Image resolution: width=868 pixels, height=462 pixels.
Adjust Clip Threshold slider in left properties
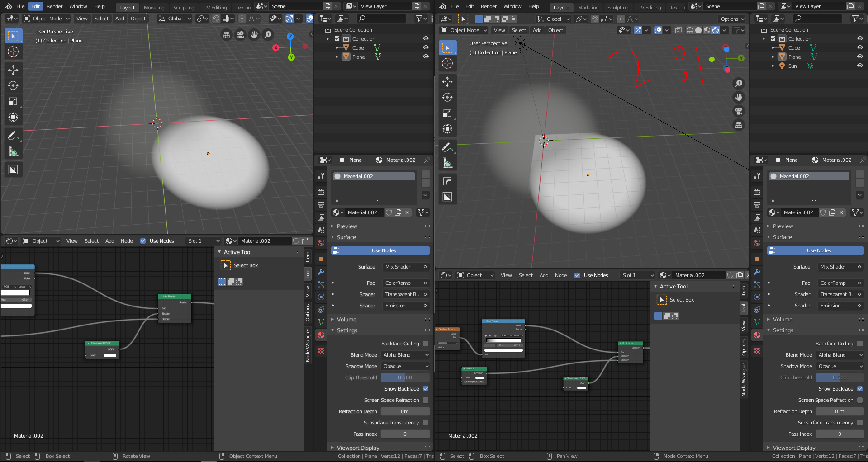coord(405,377)
